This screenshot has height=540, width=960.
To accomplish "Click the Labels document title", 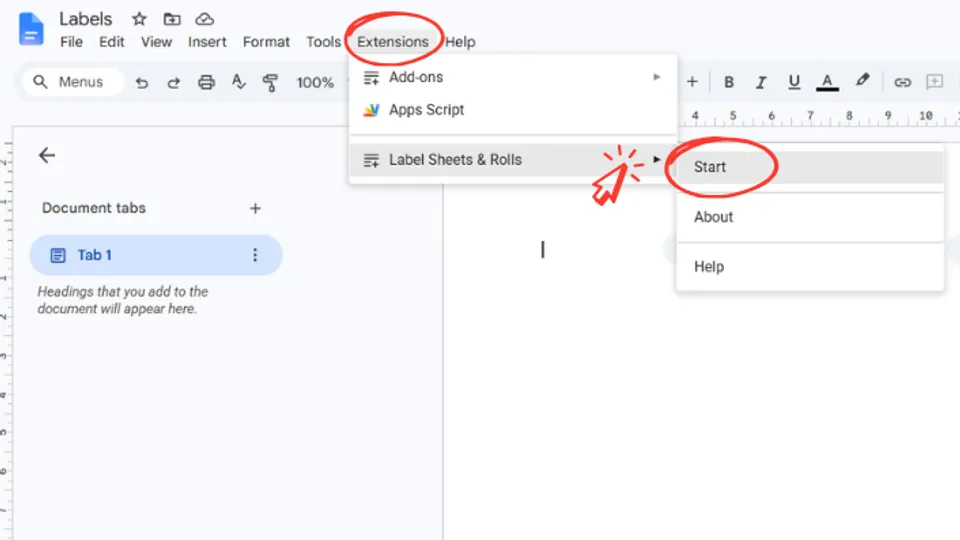I will pyautogui.click(x=86, y=19).
